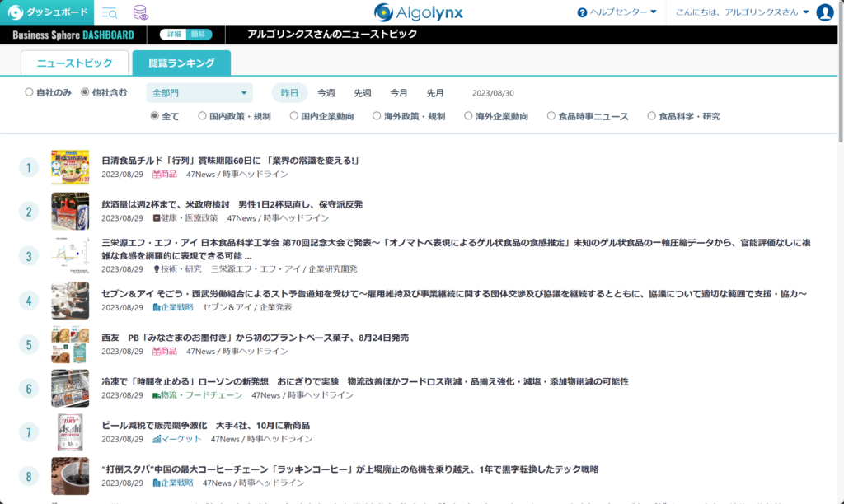
Task: Open the database view icon
Action: (140, 12)
